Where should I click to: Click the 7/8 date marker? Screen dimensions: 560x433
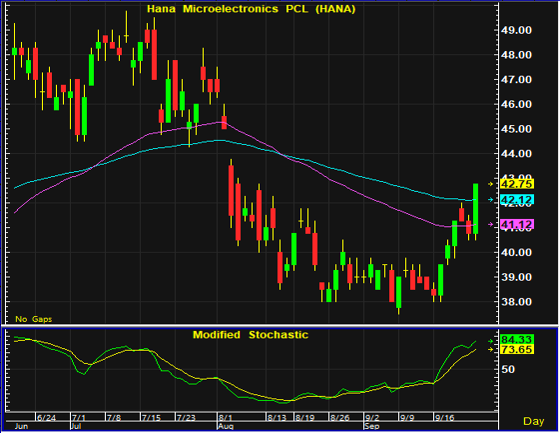[114, 418]
